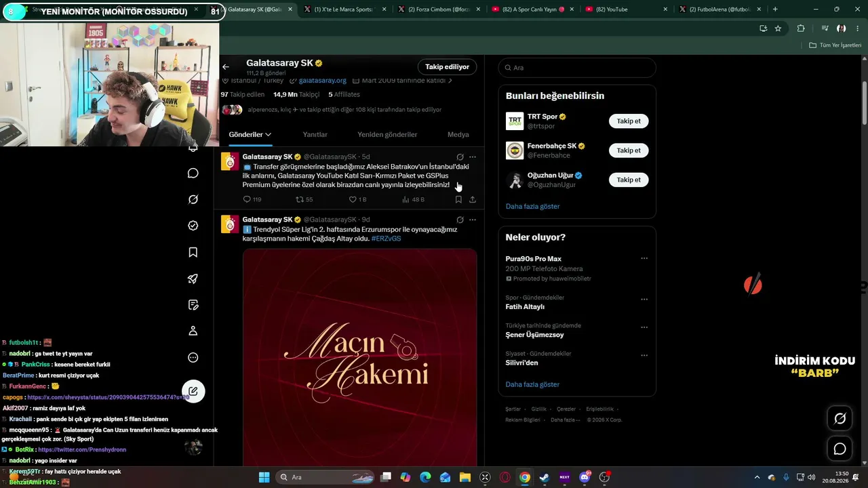Image resolution: width=868 pixels, height=488 pixels.
Task: Follow TRT Spor with Takip et
Action: tap(629, 121)
